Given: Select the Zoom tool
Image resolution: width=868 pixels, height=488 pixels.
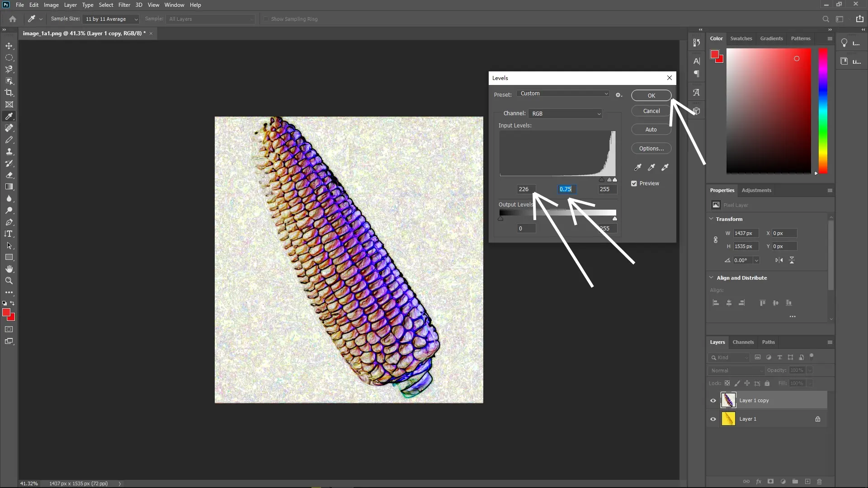Looking at the screenshot, I should point(9,281).
